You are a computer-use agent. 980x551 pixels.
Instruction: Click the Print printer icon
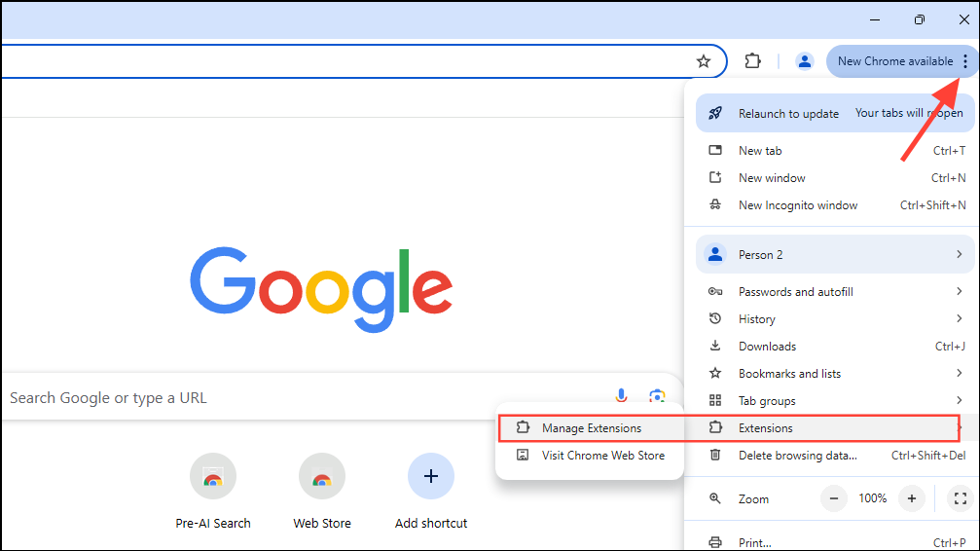coord(715,542)
